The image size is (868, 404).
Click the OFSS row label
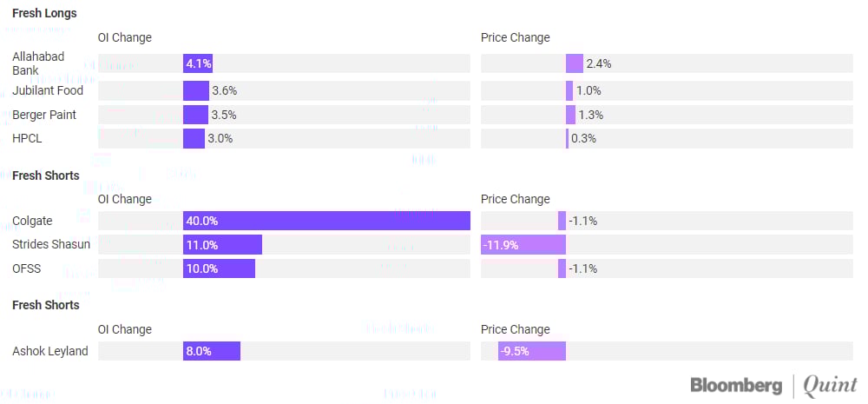coord(27,268)
